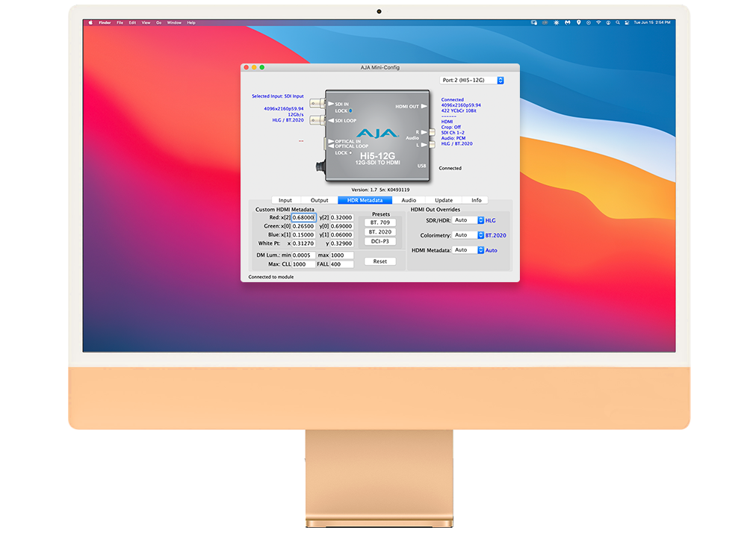The width and height of the screenshot is (756, 542).
Task: Click the Malwarebytes menu bar icon
Action: click(568, 23)
